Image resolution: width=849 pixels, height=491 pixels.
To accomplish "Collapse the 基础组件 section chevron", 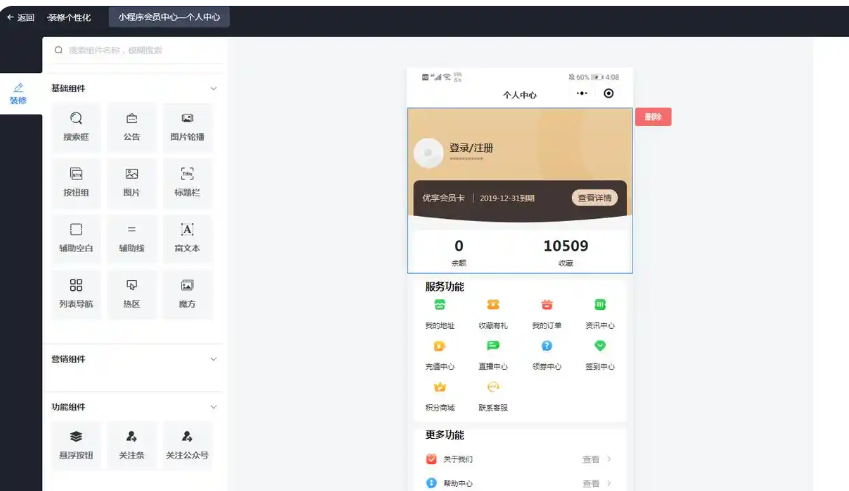I will coord(213,88).
